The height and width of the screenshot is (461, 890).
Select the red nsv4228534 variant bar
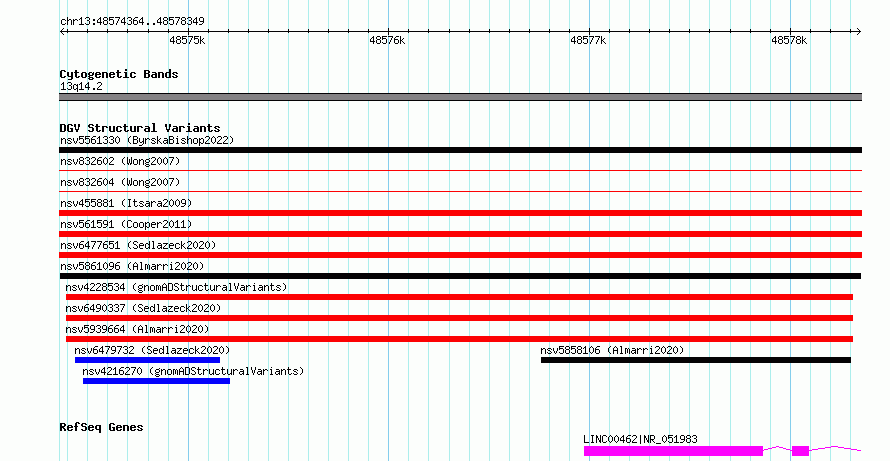[x=459, y=297]
